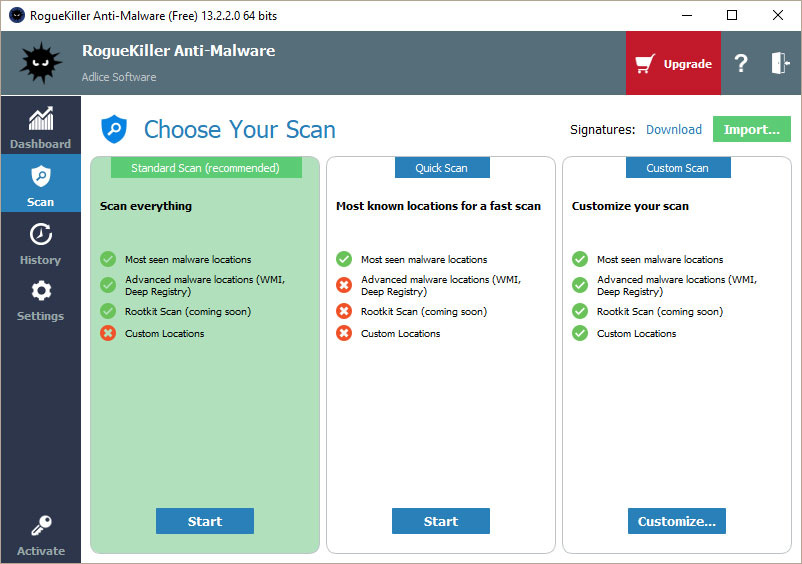Open Settings gear in sidebar
Screen dimensions: 802x564
41,291
